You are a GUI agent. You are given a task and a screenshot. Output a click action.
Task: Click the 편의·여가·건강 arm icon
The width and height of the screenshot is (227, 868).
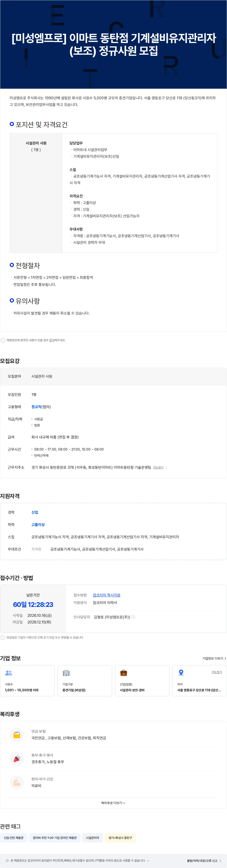[17, 783]
